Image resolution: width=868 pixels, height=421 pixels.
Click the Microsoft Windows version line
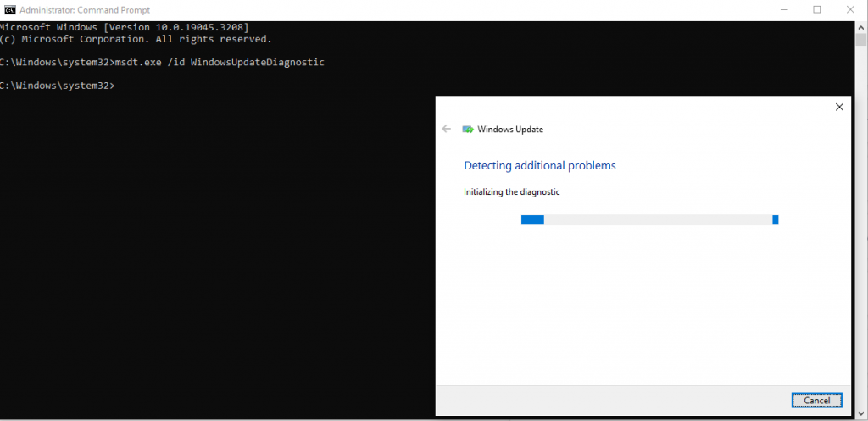point(125,27)
